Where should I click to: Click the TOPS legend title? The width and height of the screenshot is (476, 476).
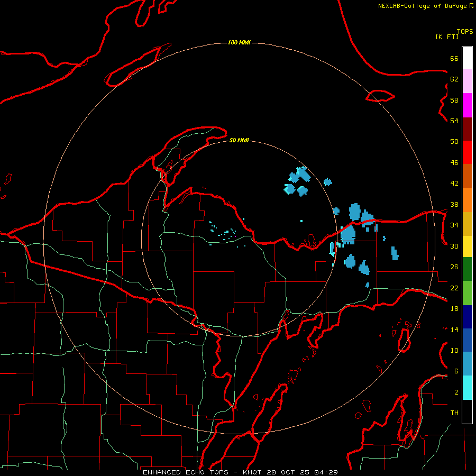(x=465, y=32)
